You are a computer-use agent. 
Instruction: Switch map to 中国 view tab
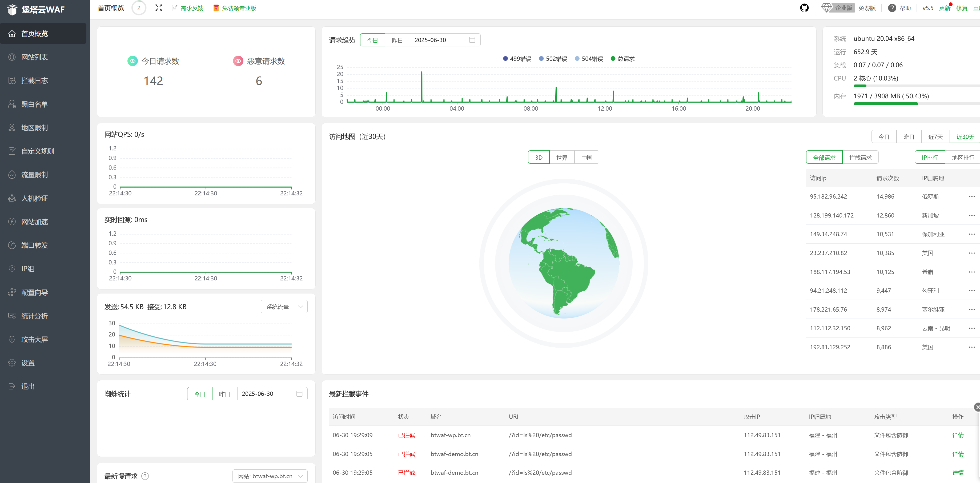(587, 158)
